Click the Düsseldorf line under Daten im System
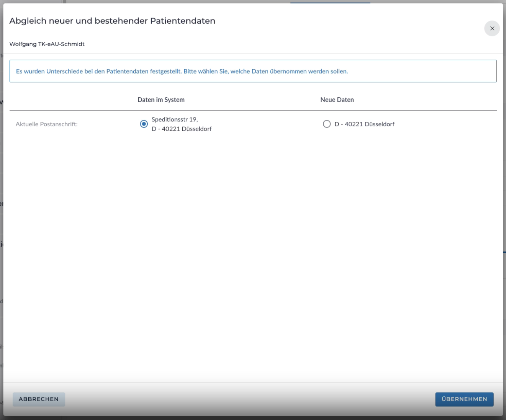This screenshot has height=420, width=506. point(182,129)
